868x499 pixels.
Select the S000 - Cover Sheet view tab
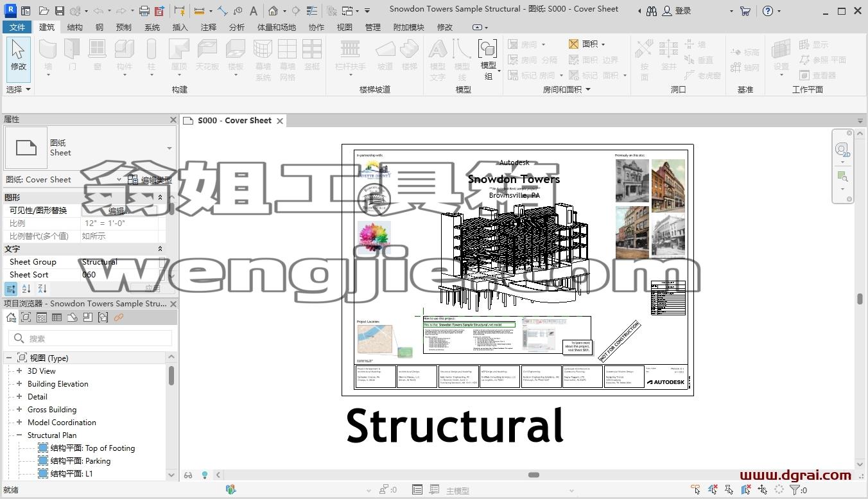[x=234, y=120]
